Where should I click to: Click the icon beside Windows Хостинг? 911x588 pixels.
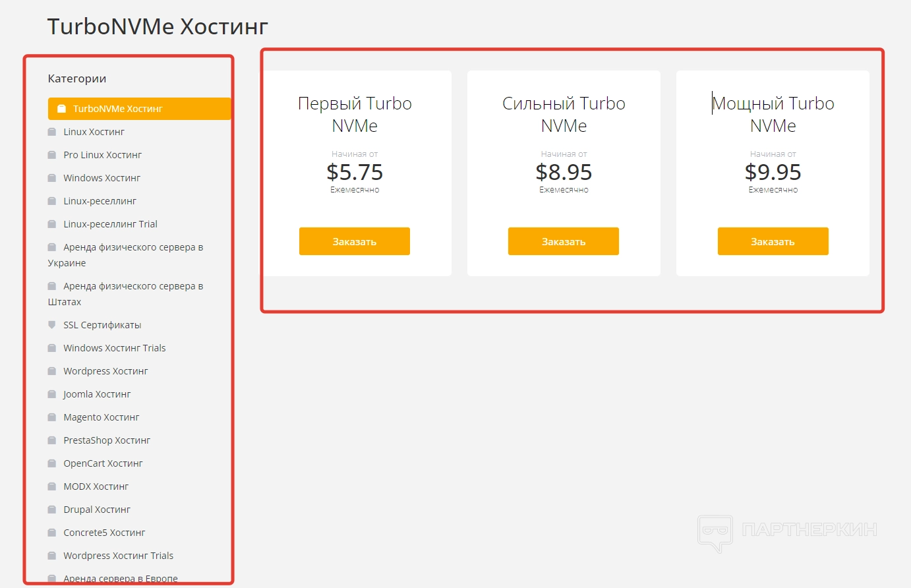point(52,178)
